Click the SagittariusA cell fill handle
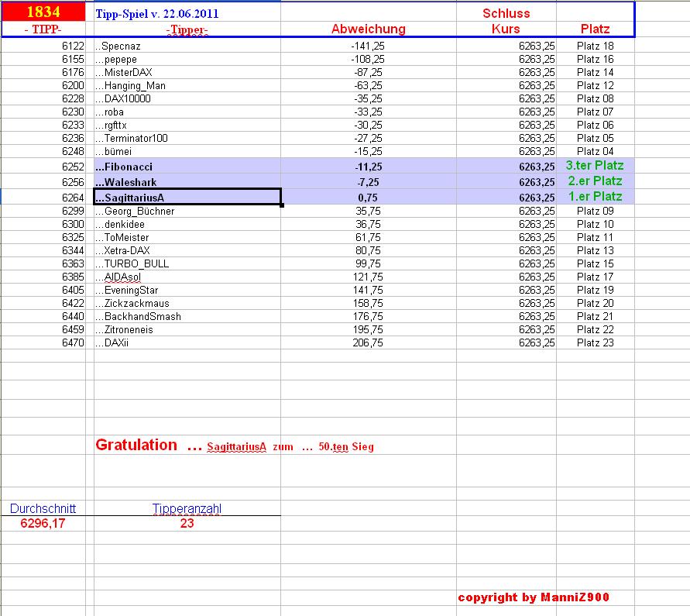 click(282, 205)
